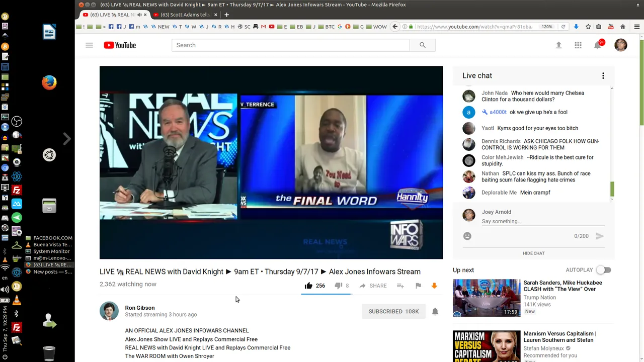Go to the YouTube home logo
Image resolution: width=644 pixels, height=362 pixels.
pos(120,45)
